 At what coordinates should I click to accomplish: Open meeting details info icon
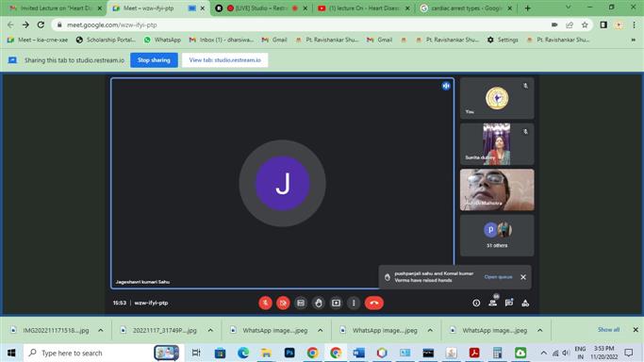click(476, 303)
